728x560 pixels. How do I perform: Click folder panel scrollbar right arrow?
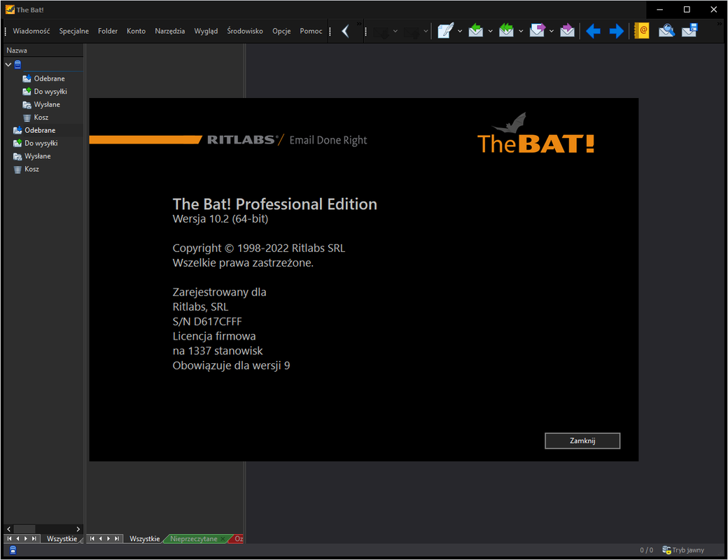78,529
